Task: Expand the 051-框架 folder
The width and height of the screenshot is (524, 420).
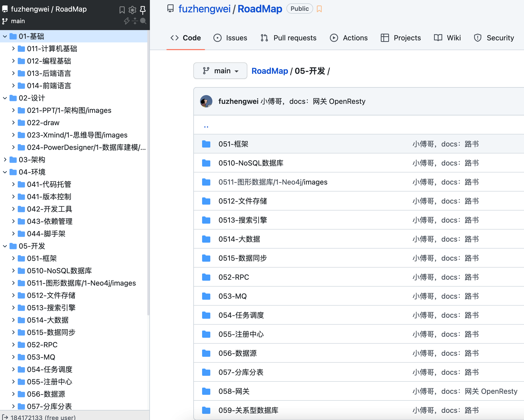Action: click(12, 258)
